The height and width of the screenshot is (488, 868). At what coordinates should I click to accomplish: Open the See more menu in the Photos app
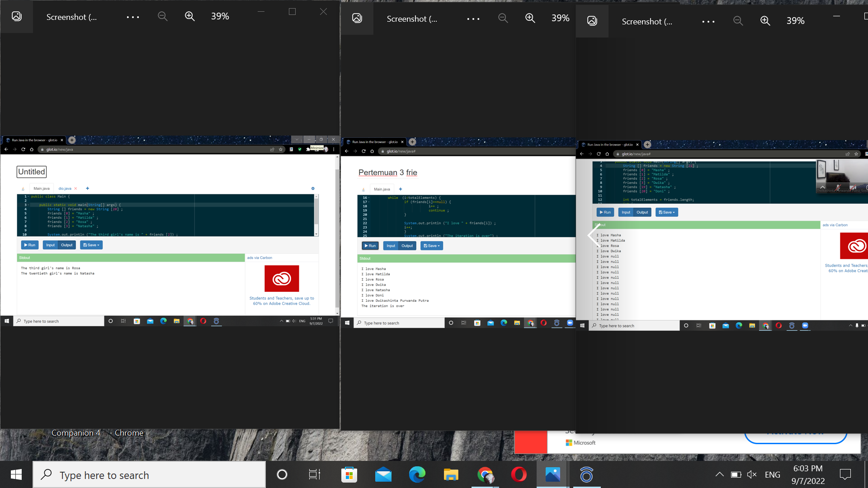[x=132, y=16]
